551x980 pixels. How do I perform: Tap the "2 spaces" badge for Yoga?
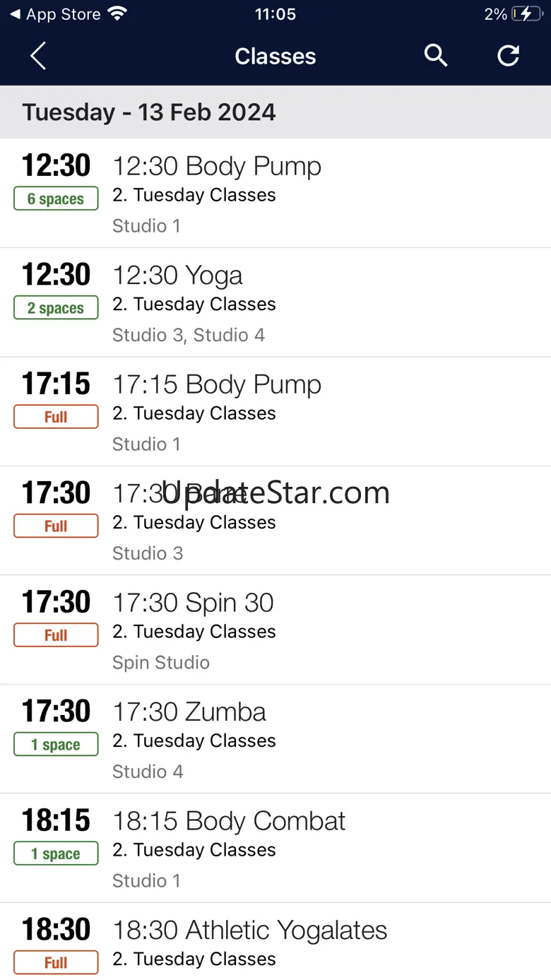point(56,308)
